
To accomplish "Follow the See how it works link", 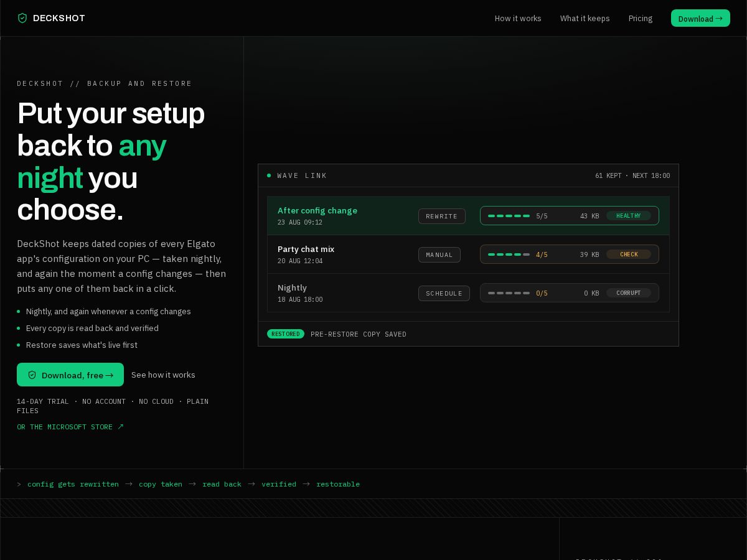I will tap(163, 375).
